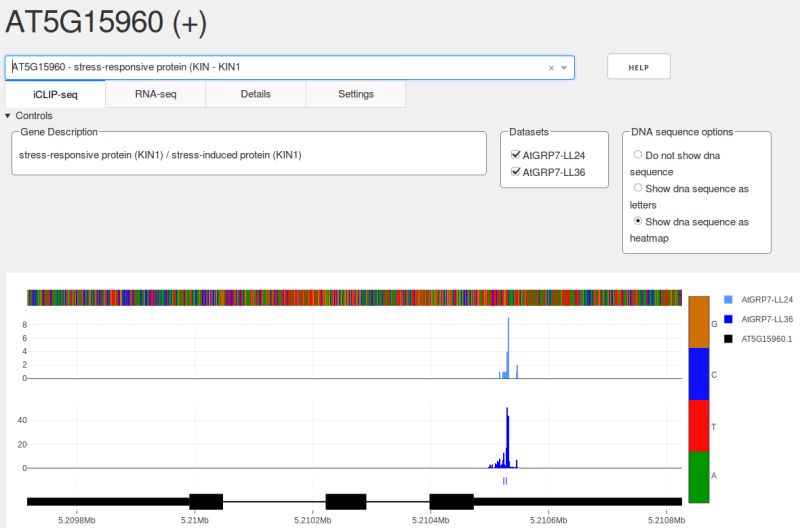Click the AT5G15960 (+) page heading
Screen dimensions: 800x528
tap(106, 22)
